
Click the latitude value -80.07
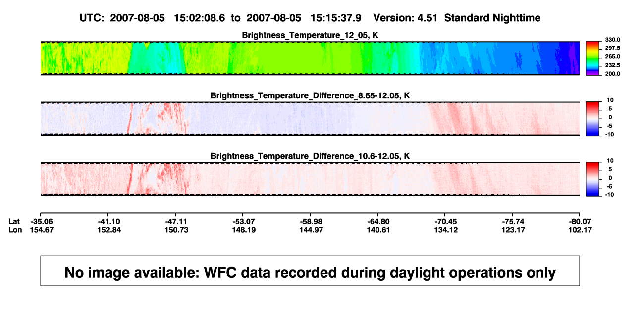pos(581,221)
